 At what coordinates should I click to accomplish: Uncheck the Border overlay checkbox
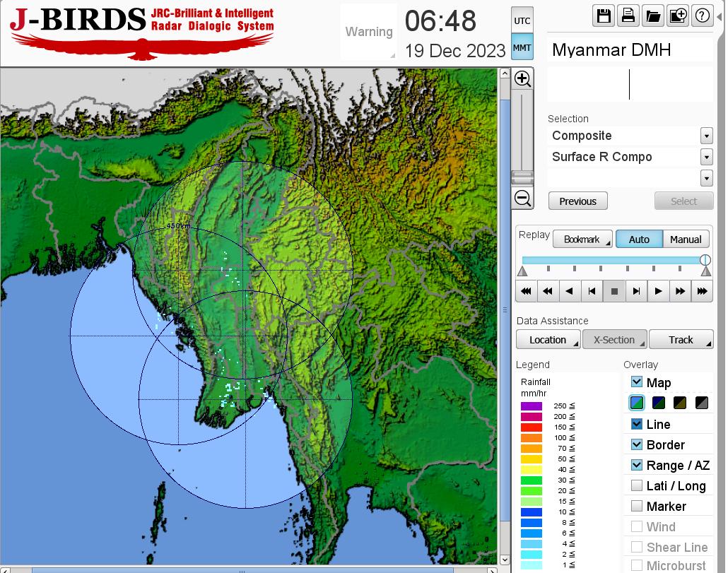[x=637, y=444]
